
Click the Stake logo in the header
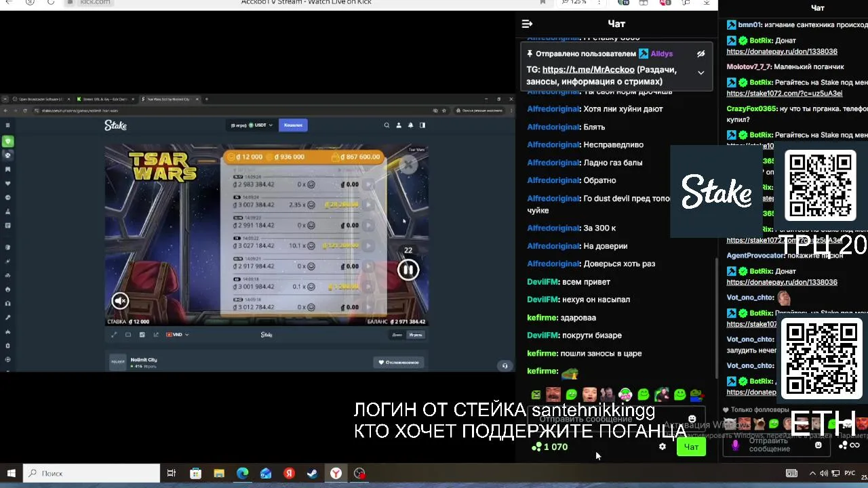click(x=115, y=125)
